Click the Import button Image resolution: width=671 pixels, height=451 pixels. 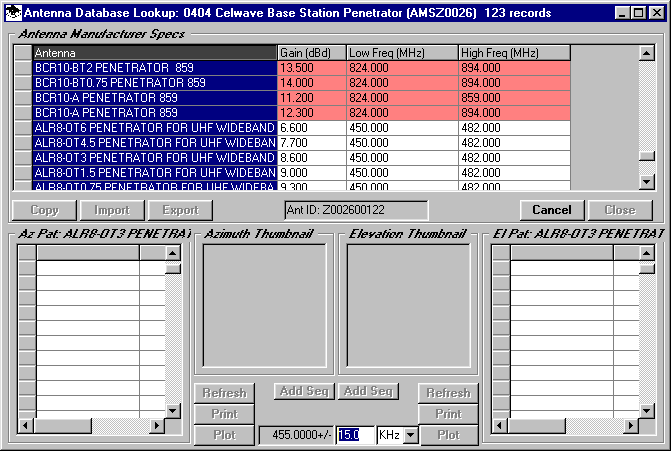(x=112, y=210)
